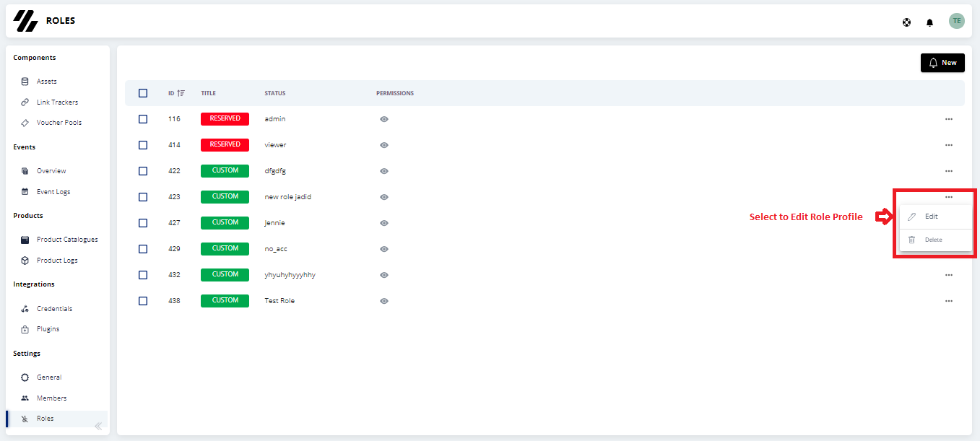
Task: Toggle three-dot menu for new role jadid
Action: pyautogui.click(x=949, y=197)
